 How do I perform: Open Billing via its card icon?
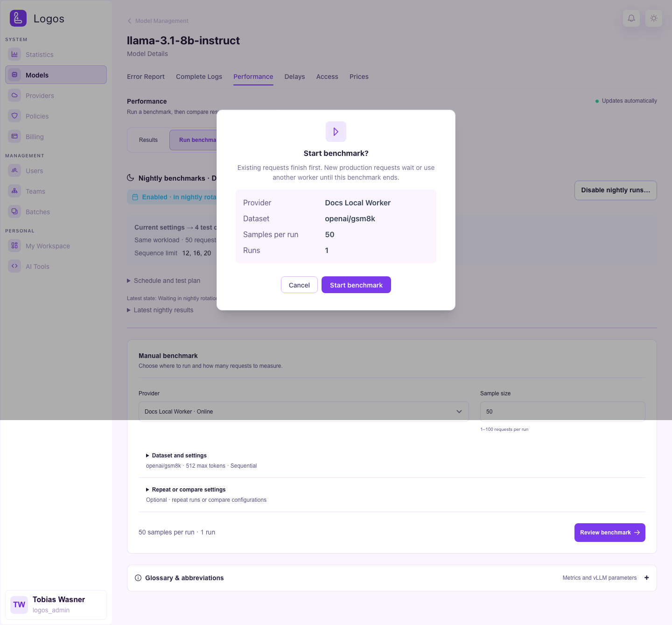14,136
